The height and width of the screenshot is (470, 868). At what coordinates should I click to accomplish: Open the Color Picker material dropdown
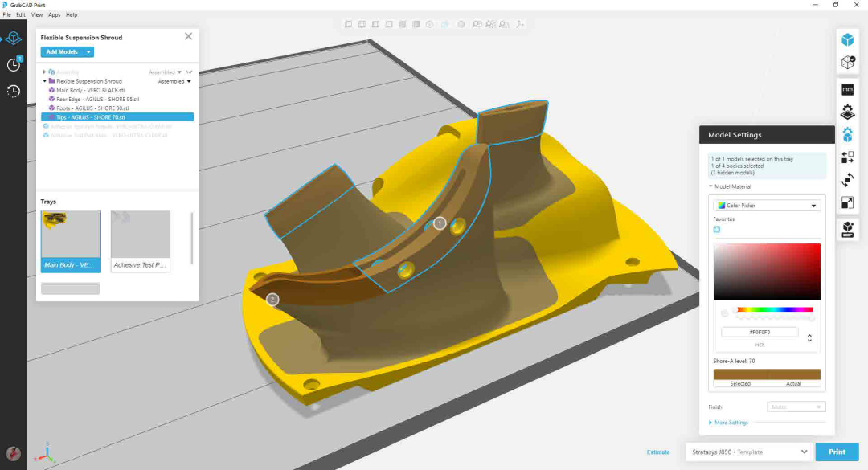pos(767,206)
